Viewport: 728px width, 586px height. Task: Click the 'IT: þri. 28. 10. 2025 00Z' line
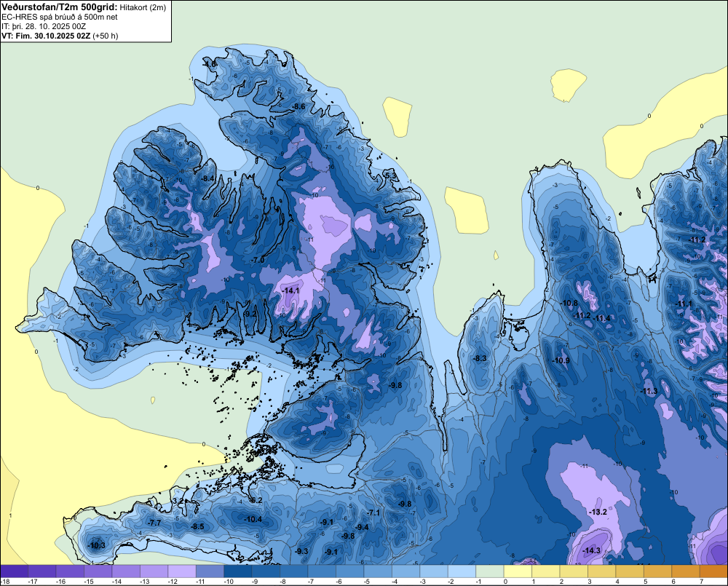(x=44, y=26)
